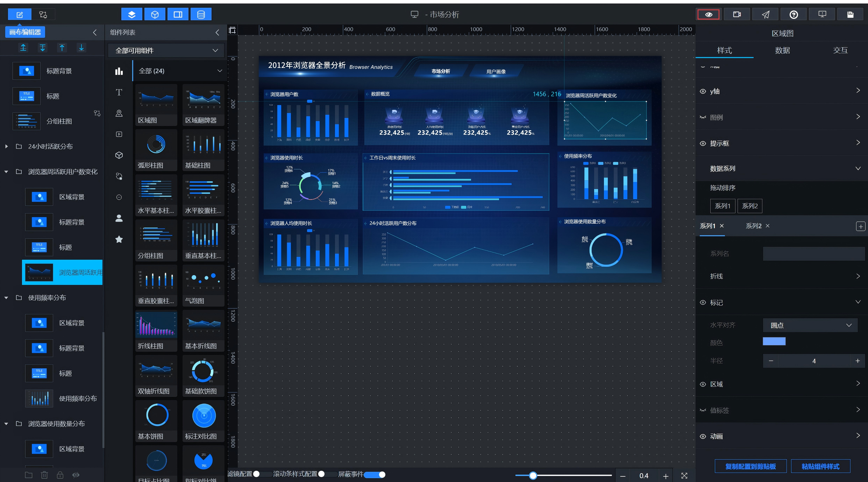Collapse the 浏览器周活跃用户数变化 folder
The height and width of the screenshot is (482, 868).
(6, 172)
